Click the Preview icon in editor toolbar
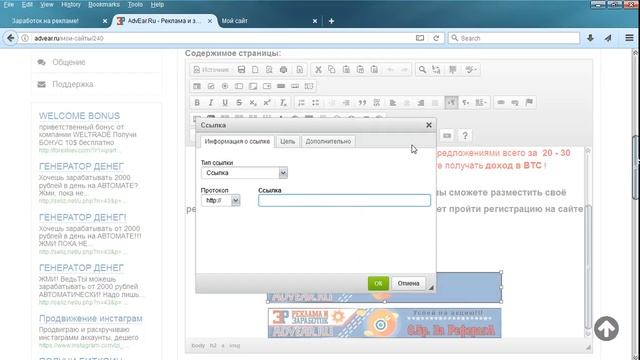640x360 pixels. tap(269, 70)
